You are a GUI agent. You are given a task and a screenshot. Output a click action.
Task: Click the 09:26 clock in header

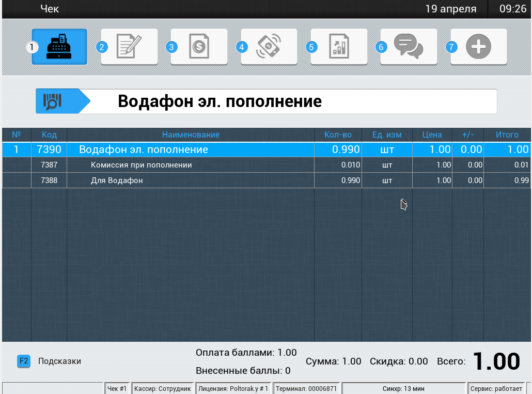[x=513, y=9]
